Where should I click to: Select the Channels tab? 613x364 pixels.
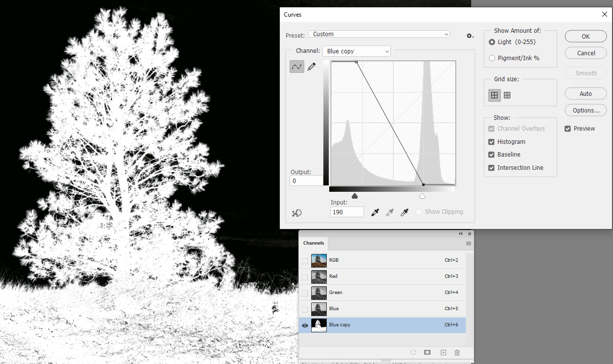click(x=314, y=243)
